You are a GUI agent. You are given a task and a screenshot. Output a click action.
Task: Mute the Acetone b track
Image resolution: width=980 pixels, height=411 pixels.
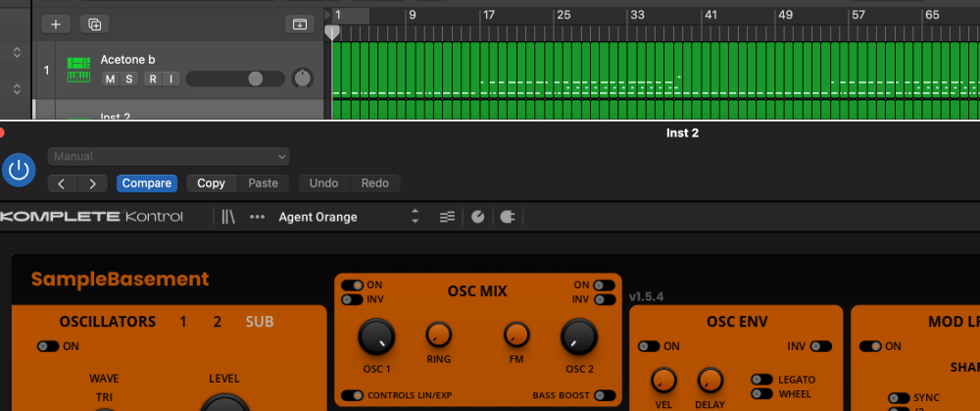tap(111, 78)
